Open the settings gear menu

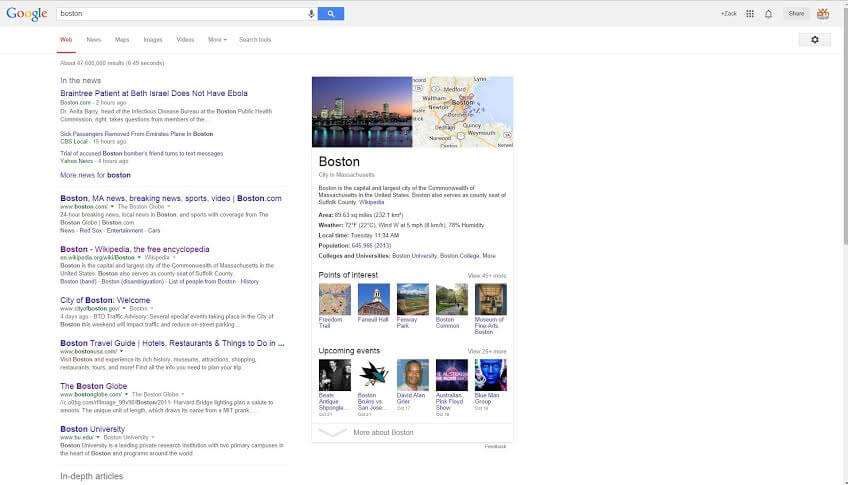(x=814, y=39)
